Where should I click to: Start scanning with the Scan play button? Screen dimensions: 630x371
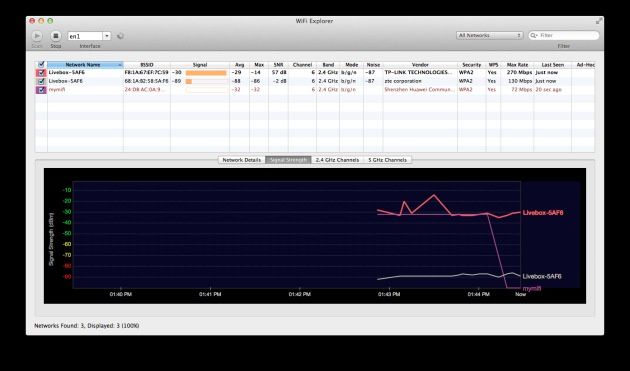tap(37, 36)
